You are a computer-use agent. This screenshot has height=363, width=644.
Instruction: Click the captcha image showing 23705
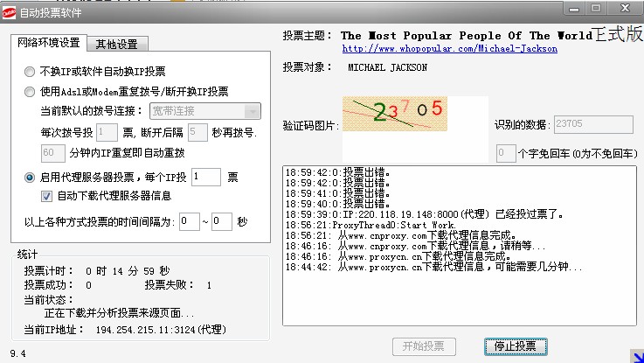395,114
